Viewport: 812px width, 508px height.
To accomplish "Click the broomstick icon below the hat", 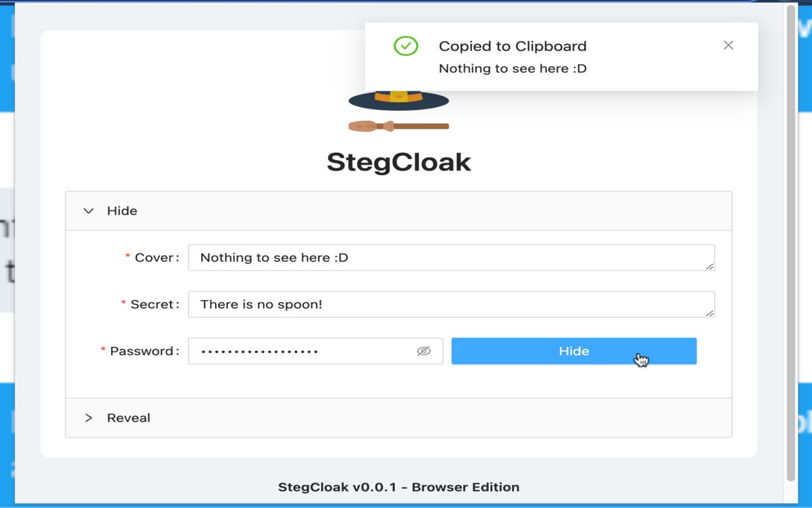I will click(398, 124).
